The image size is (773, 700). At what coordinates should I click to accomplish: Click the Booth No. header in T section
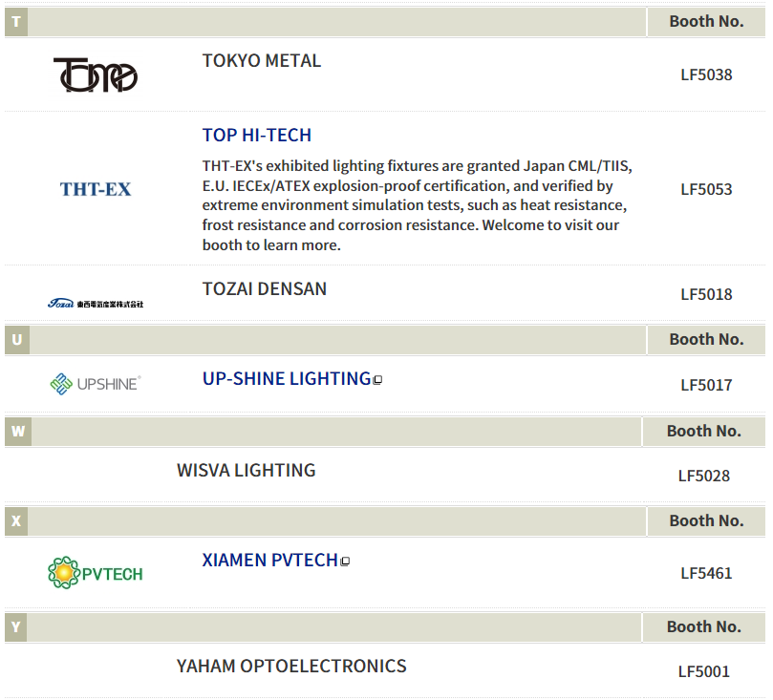pyautogui.click(x=706, y=22)
